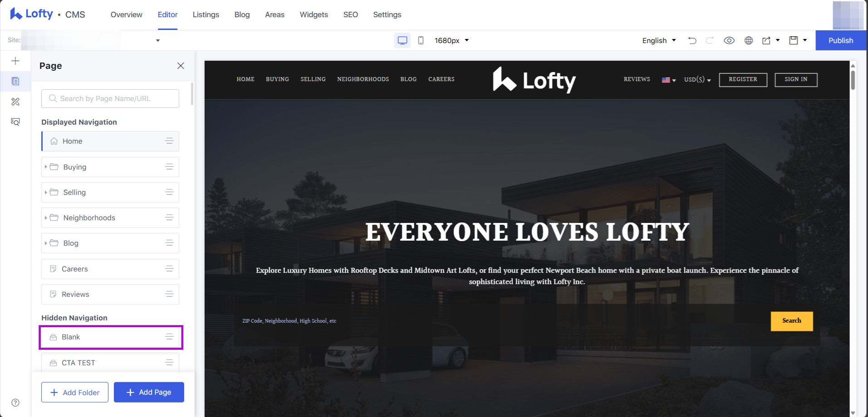Open preview using the eye icon
This screenshot has width=868, height=417.
click(x=729, y=40)
